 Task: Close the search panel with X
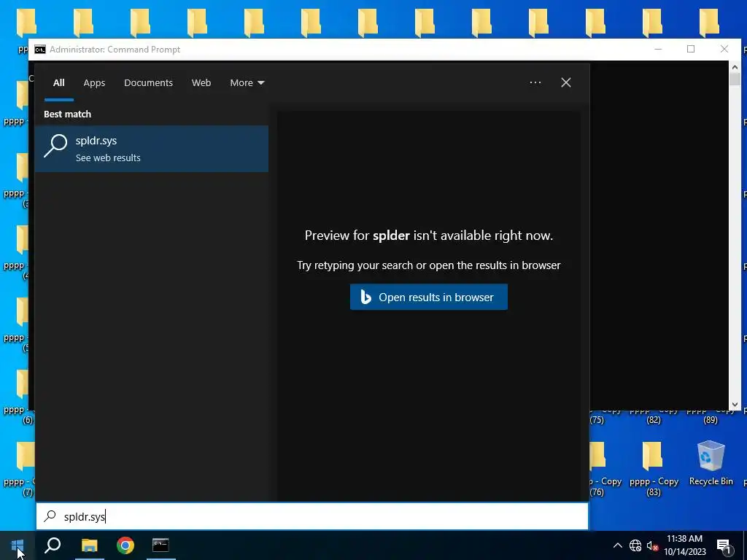566,82
